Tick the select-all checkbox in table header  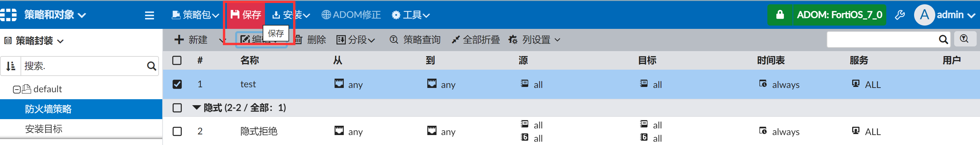click(x=177, y=60)
